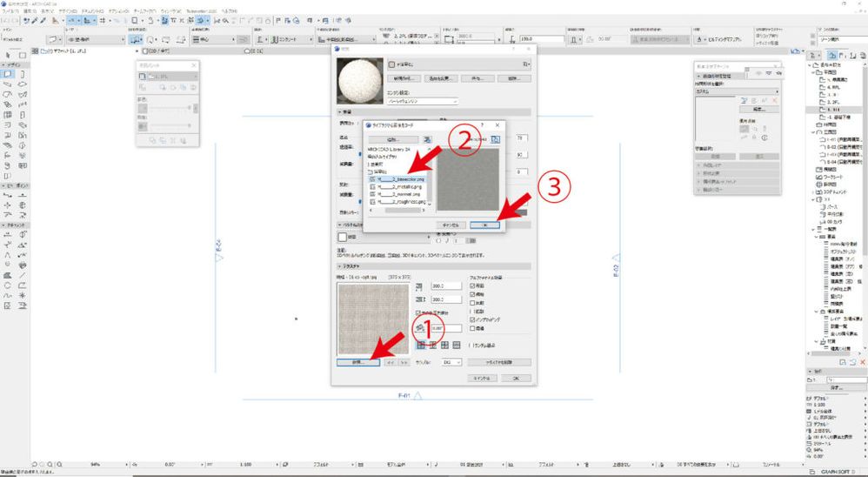Click OK in the load image dialog
This screenshot has height=477, width=868.
click(x=485, y=225)
